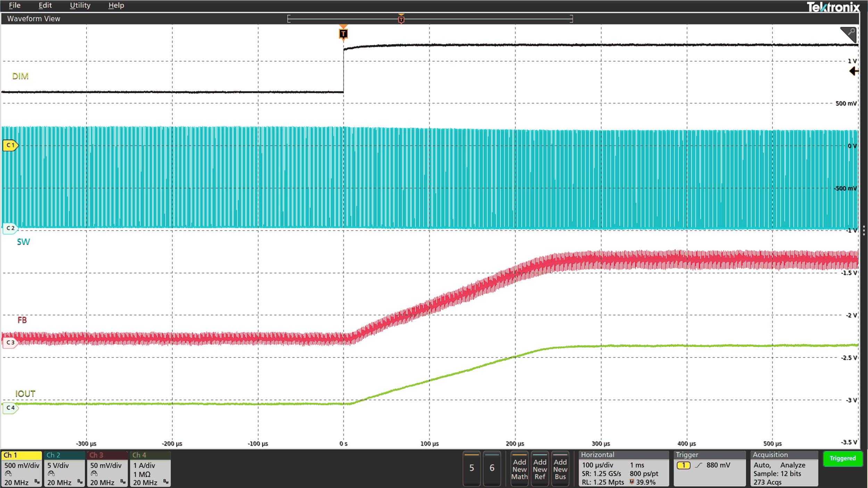The image size is (868, 488).
Task: Enable channel 5 display
Action: [472, 468]
